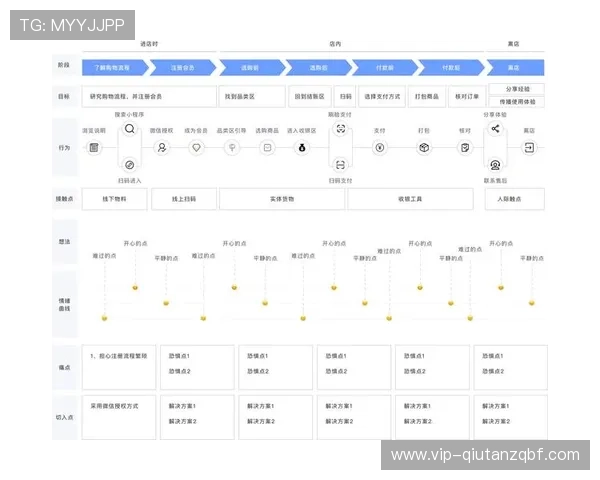Select the 接触点 row label
Image resolution: width=600 pixels, height=480 pixels.
(64, 199)
